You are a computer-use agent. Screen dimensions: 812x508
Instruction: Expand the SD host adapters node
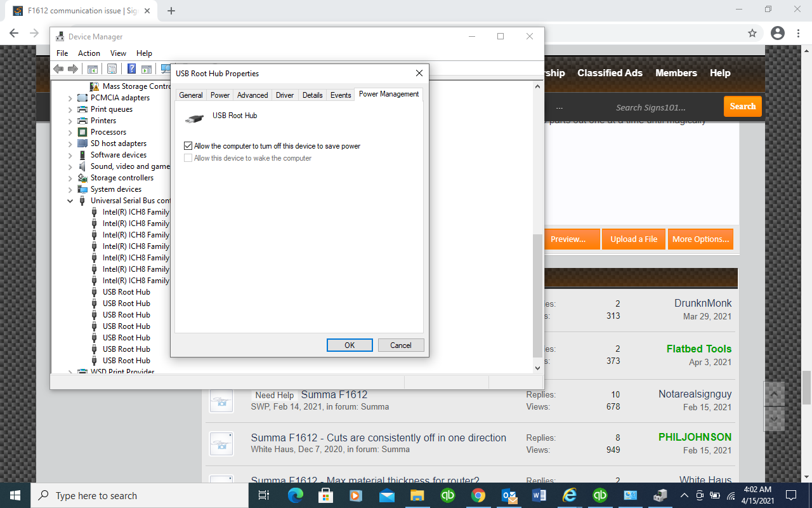(x=70, y=144)
